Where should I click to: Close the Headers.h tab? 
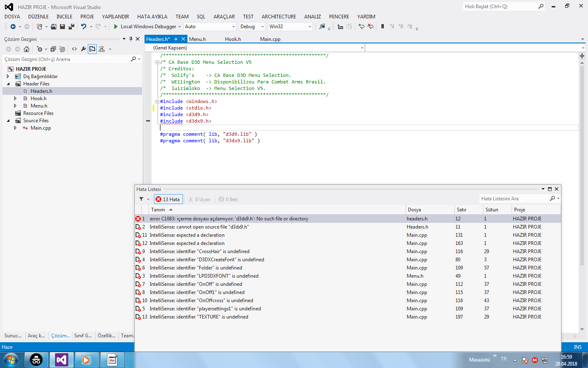tap(183, 39)
